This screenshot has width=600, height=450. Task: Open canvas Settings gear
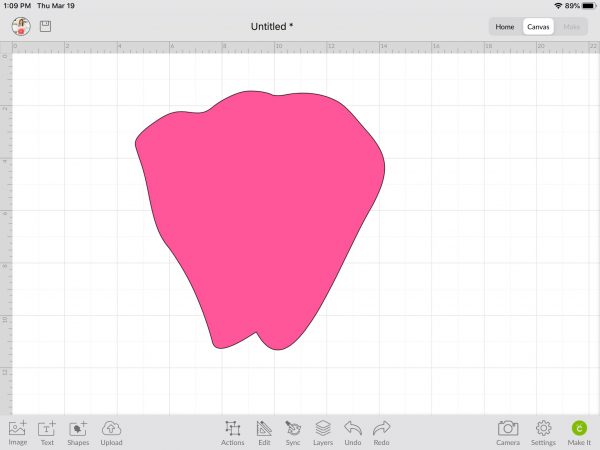[543, 432]
